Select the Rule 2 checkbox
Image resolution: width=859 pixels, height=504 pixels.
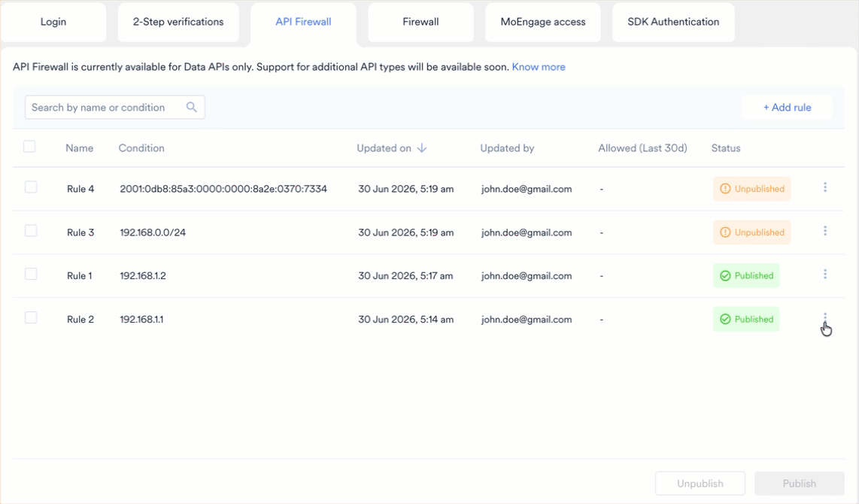(31, 317)
